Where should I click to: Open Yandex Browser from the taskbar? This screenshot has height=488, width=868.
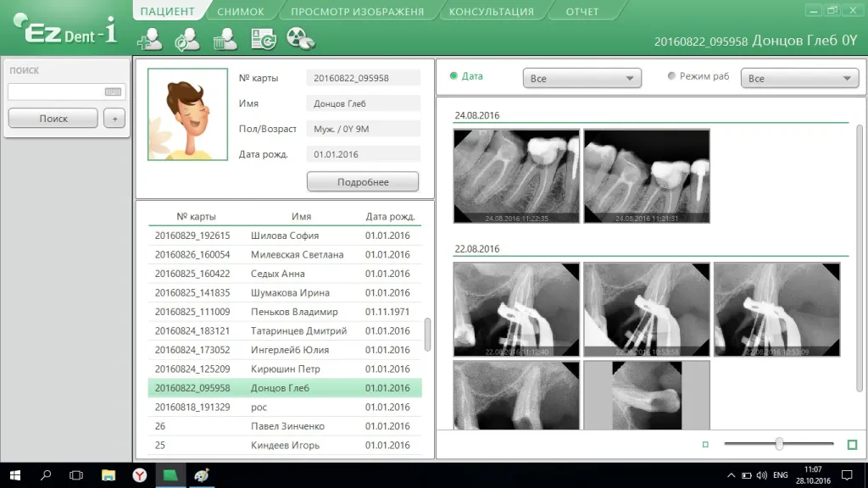coord(139,475)
